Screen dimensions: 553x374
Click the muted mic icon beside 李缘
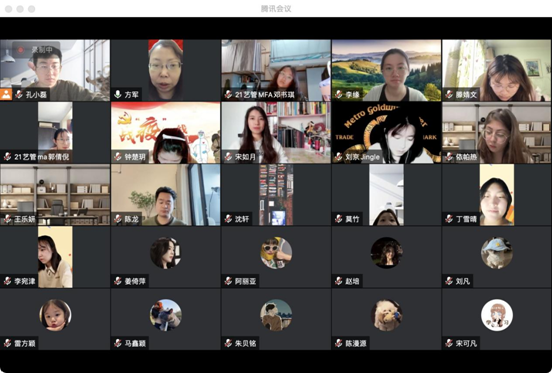(339, 94)
